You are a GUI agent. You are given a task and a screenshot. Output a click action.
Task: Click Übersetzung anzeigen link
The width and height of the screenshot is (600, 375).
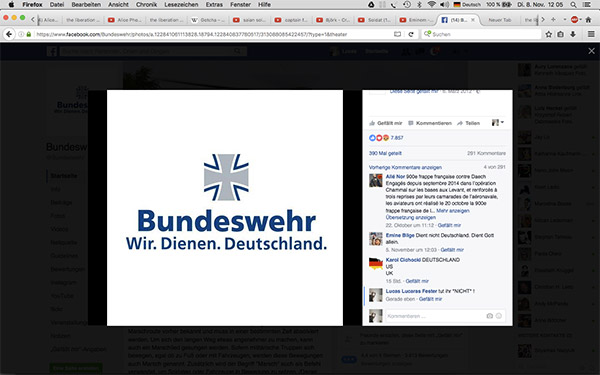tap(411, 217)
